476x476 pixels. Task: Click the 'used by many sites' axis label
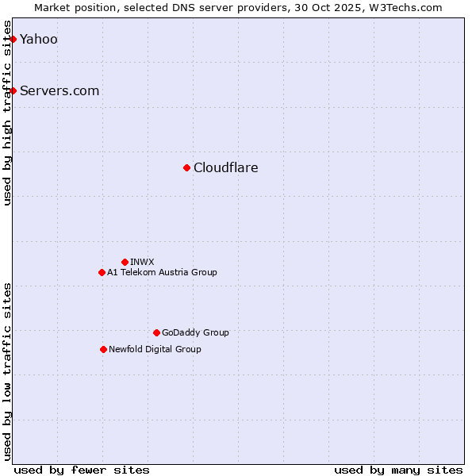pos(398,470)
